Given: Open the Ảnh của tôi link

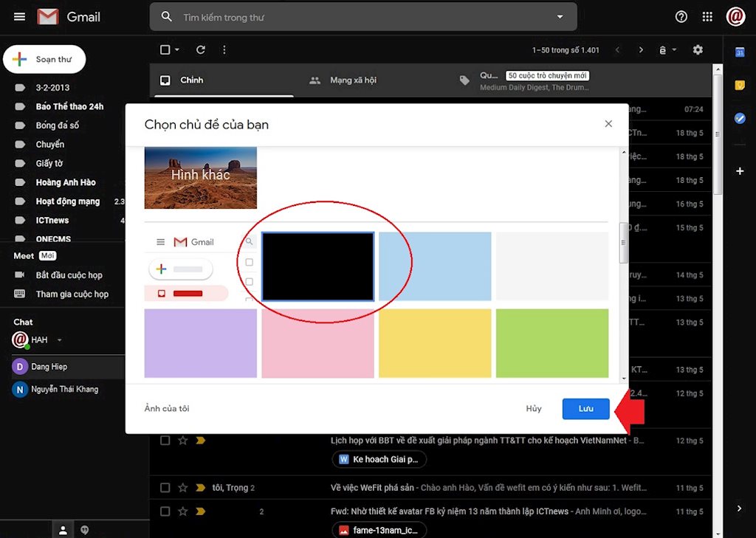Looking at the screenshot, I should tap(165, 408).
